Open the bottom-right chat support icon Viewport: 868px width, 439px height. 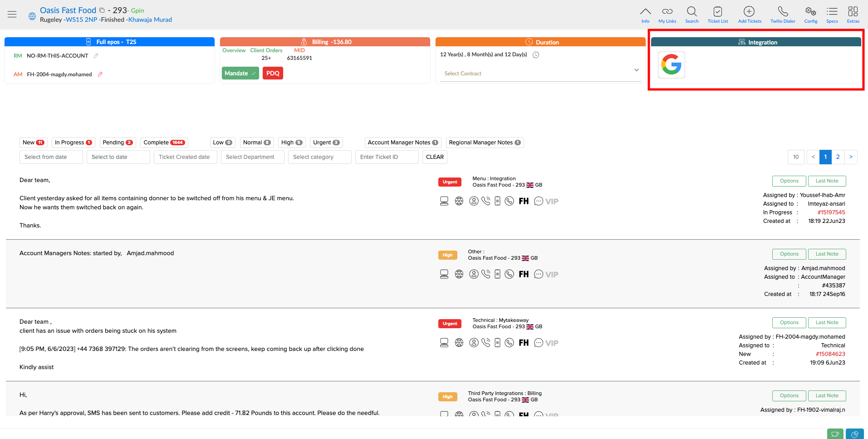[x=835, y=434]
